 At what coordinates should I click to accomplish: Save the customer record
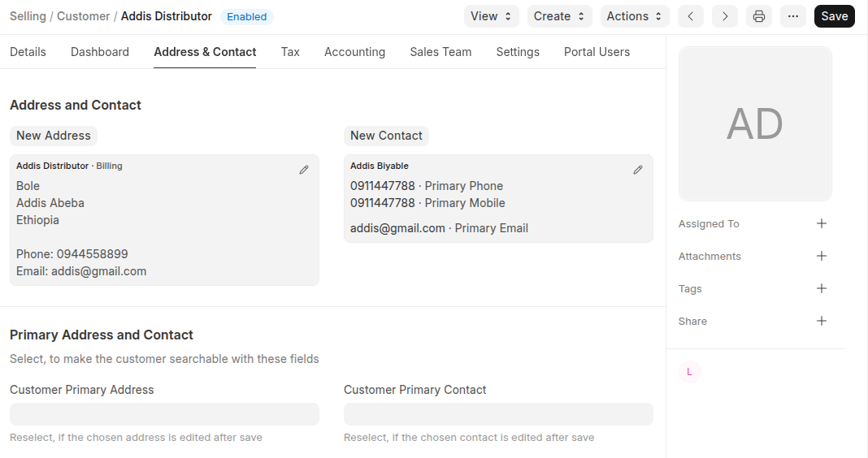[x=834, y=16]
